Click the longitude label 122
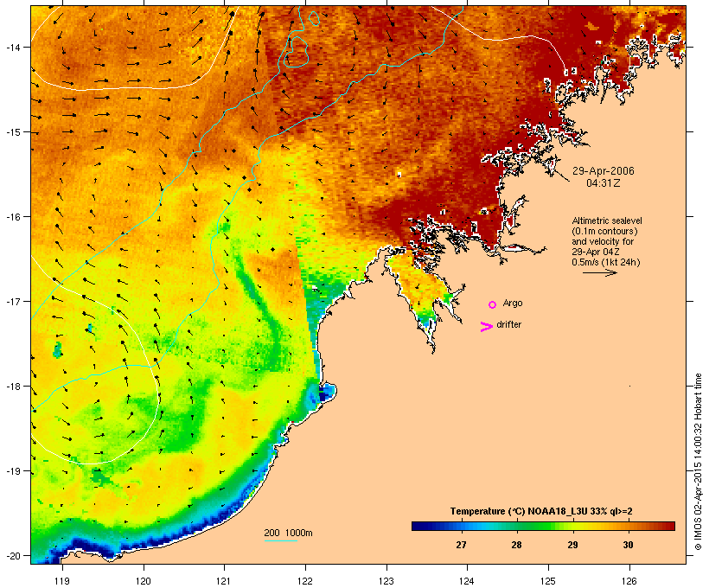 coord(305,581)
